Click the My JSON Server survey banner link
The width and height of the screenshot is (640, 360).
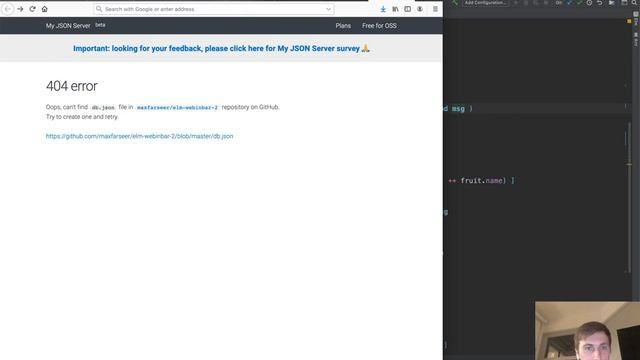pyautogui.click(x=221, y=49)
